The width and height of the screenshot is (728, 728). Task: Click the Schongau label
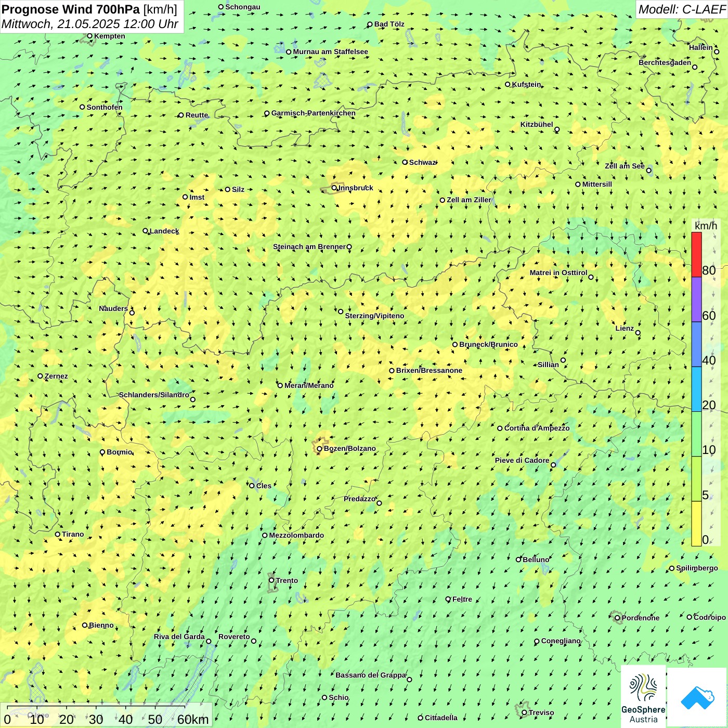pos(243,7)
